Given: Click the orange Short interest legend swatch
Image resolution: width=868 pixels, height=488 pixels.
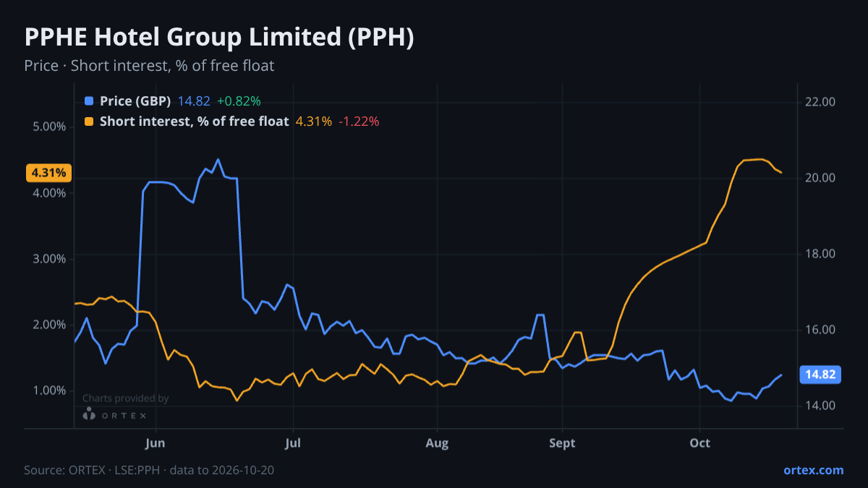Looking at the screenshot, I should click(89, 121).
